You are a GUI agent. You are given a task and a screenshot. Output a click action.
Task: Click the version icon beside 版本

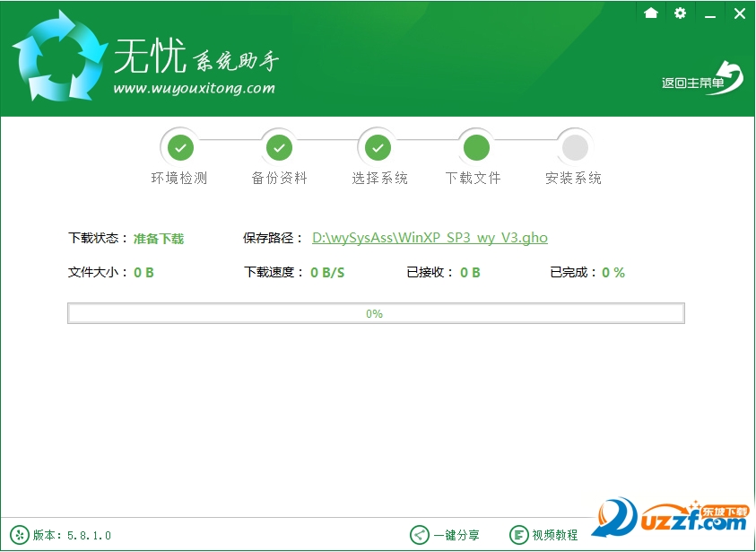pyautogui.click(x=20, y=535)
